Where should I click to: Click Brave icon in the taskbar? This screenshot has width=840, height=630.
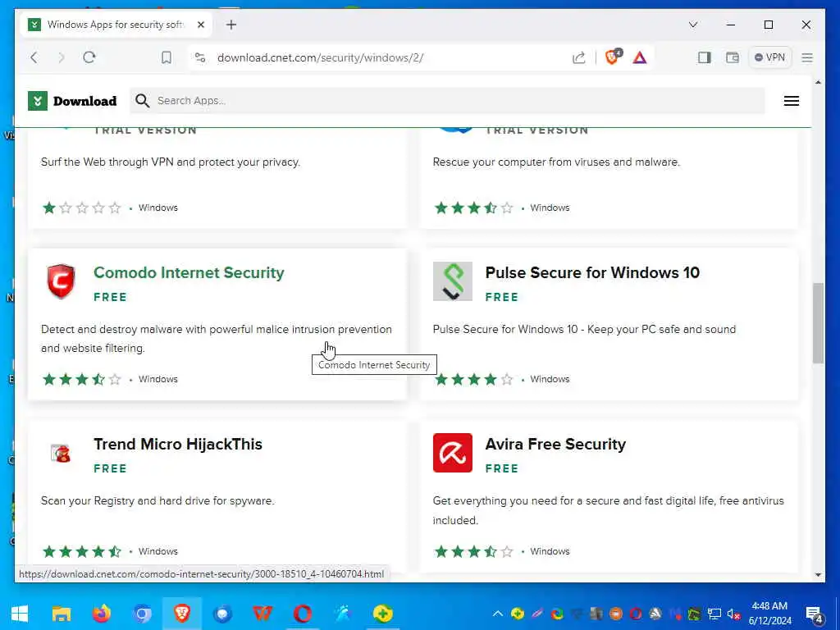[182, 614]
